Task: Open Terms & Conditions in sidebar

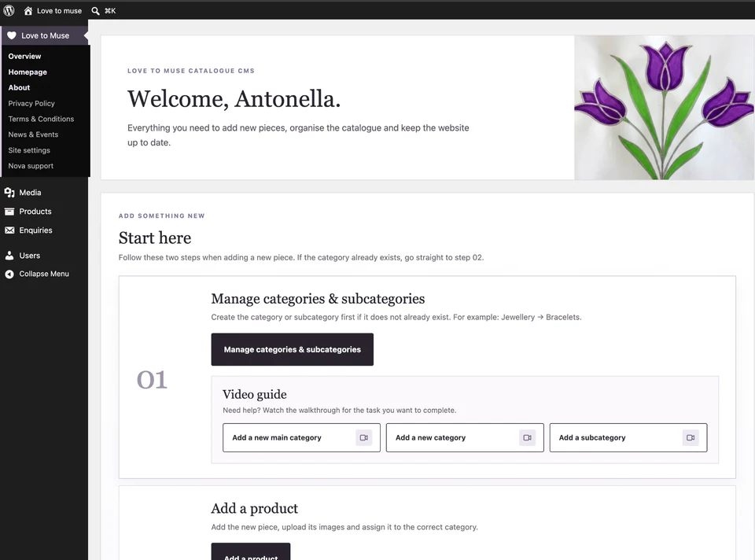Action: tap(41, 119)
